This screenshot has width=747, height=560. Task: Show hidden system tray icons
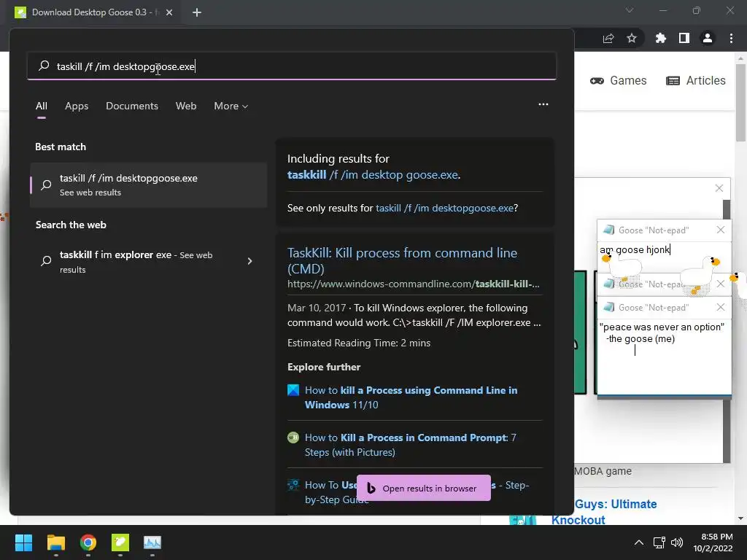pyautogui.click(x=639, y=542)
